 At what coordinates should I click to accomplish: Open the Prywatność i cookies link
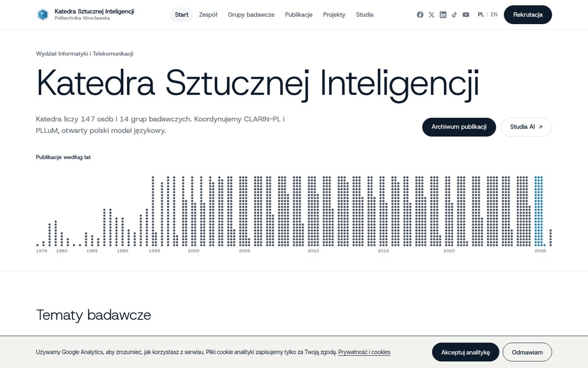point(364,352)
